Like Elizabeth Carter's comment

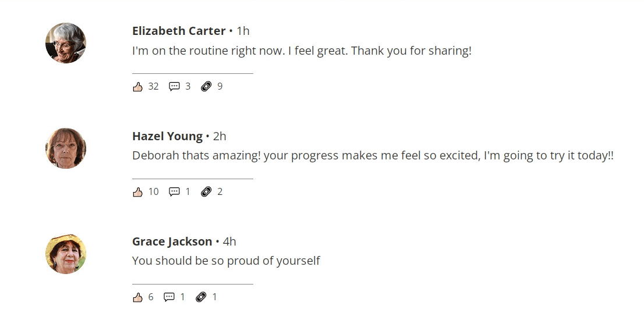coord(138,87)
